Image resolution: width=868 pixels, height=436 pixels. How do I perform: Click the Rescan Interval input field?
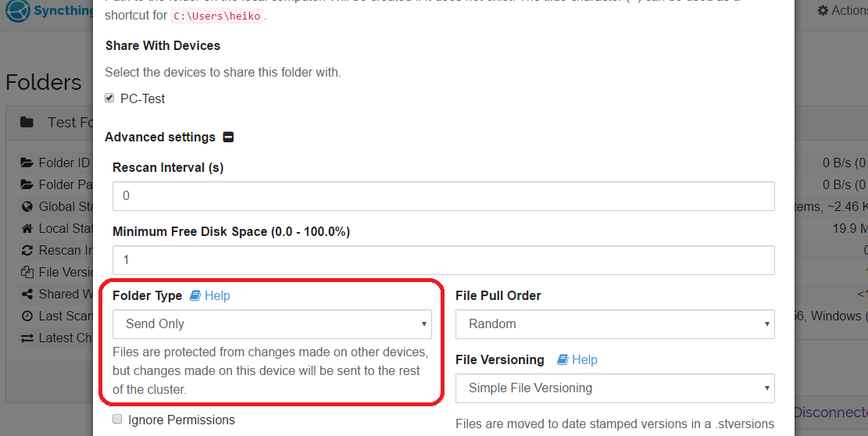pos(443,196)
